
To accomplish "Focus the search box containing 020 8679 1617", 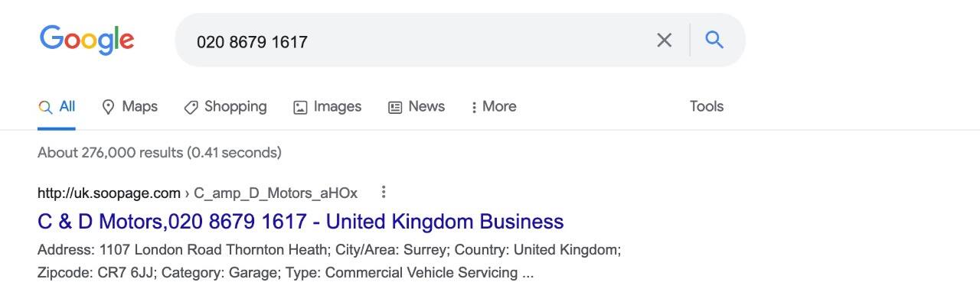I will coord(421,41).
